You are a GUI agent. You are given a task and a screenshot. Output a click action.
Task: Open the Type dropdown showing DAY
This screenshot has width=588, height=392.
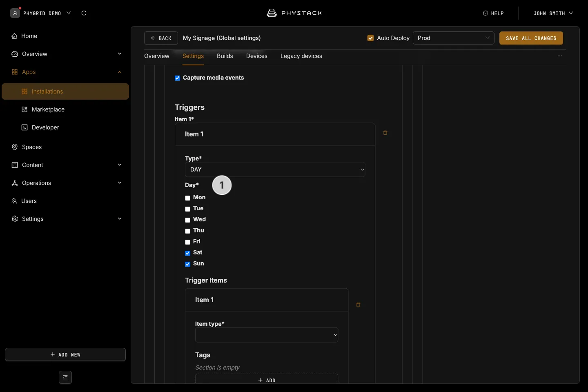[x=275, y=169]
